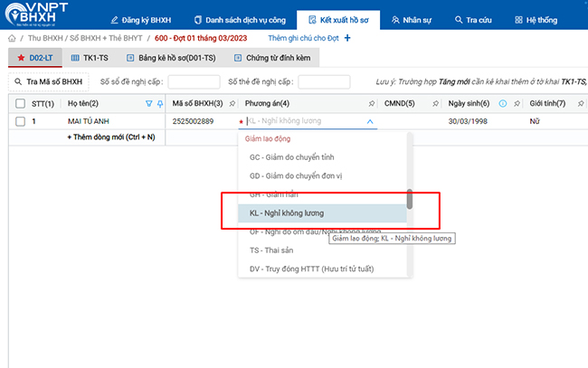Click the Giảm lao động group header
The image size is (588, 368).
tap(268, 138)
